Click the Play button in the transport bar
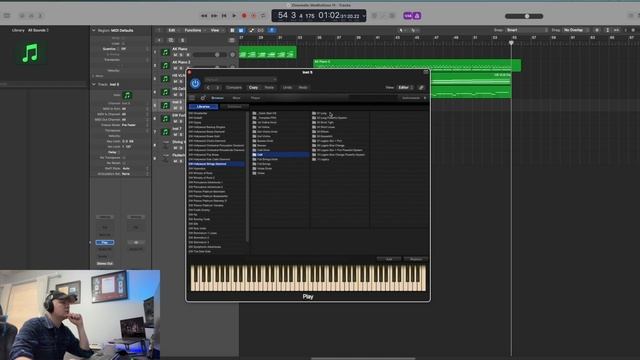Viewport: 640px width, 360px height. point(234,16)
